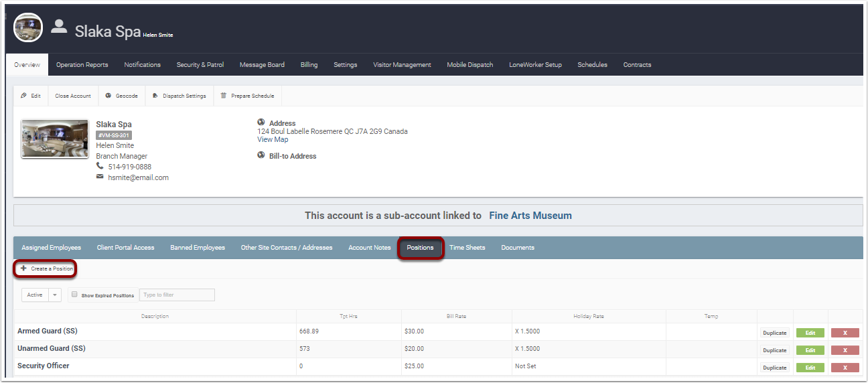
Task: Click the user silhouette icon beside Slaka Spa
Action: (x=59, y=26)
